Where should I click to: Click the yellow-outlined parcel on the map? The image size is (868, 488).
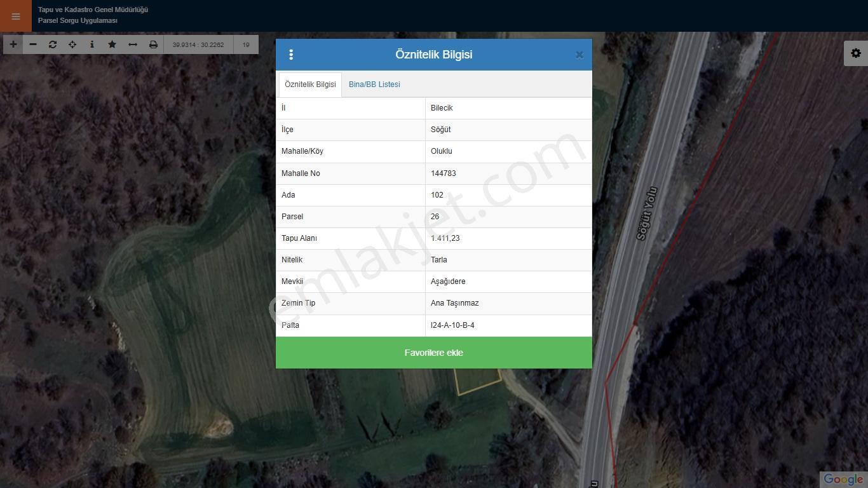tap(478, 381)
